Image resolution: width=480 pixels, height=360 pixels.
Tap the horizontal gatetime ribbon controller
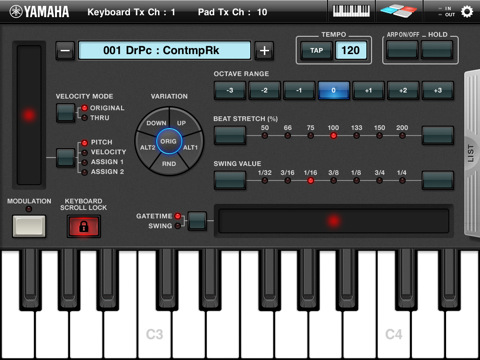coord(333,221)
